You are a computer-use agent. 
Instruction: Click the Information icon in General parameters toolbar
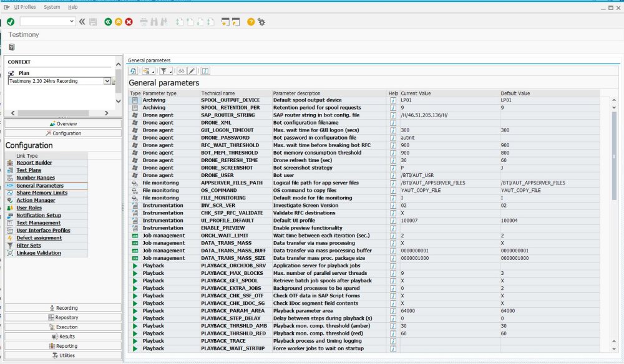coord(205,70)
